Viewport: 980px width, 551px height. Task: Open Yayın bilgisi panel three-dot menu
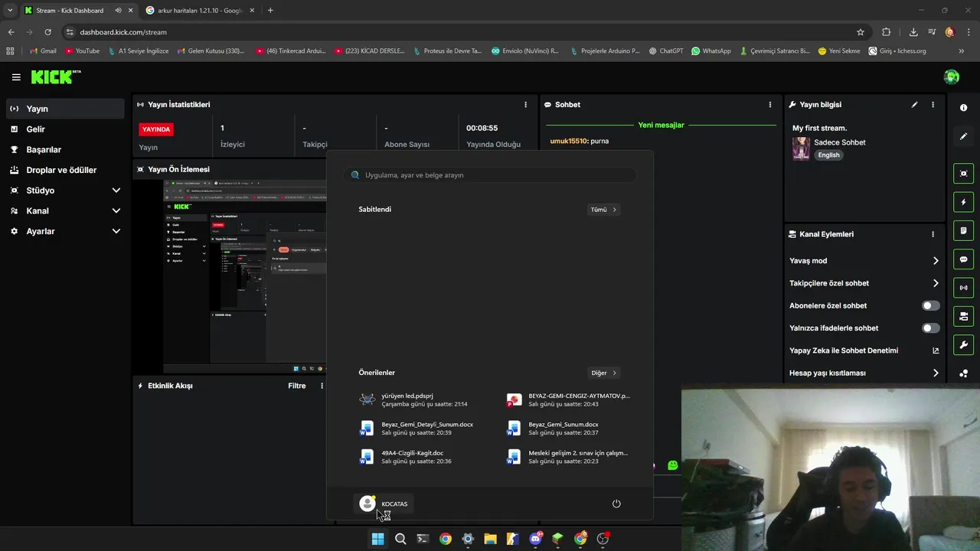pyautogui.click(x=933, y=105)
